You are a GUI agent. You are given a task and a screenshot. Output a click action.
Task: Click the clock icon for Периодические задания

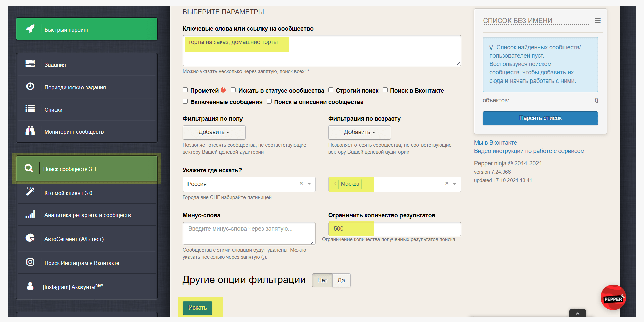pos(30,86)
